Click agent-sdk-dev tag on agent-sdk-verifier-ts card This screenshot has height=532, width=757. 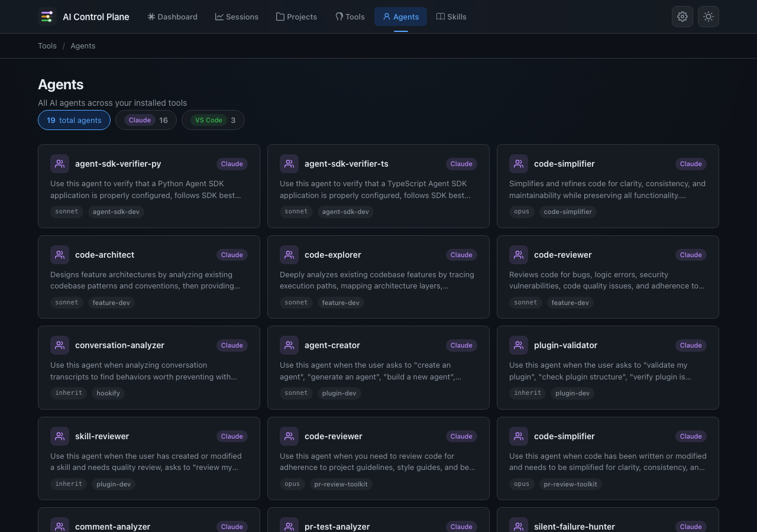coord(345,212)
